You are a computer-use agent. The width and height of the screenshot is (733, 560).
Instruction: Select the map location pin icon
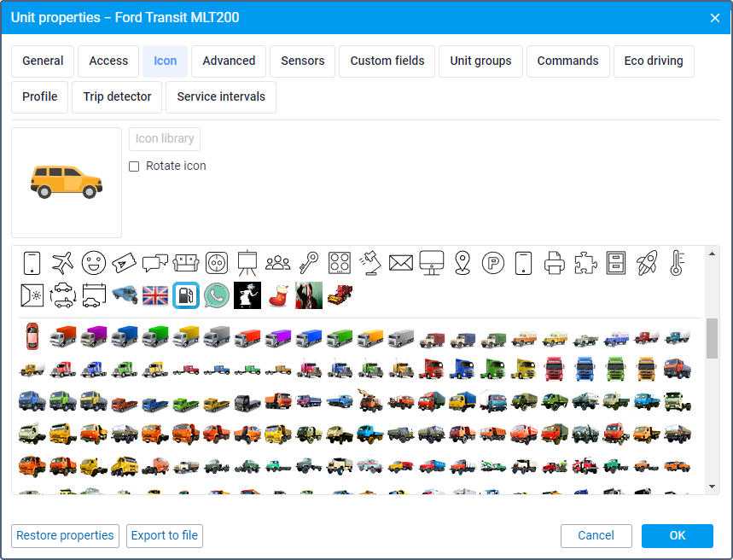462,262
